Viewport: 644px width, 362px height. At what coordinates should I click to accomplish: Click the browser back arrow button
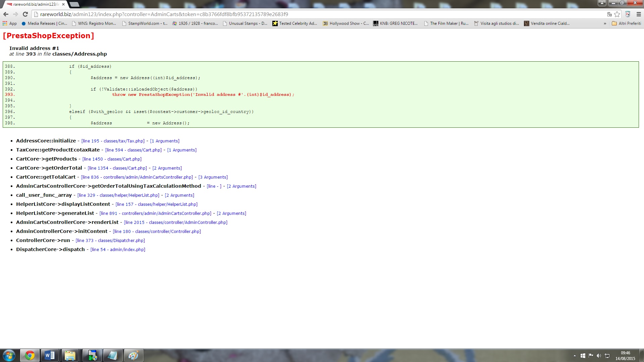(6, 14)
